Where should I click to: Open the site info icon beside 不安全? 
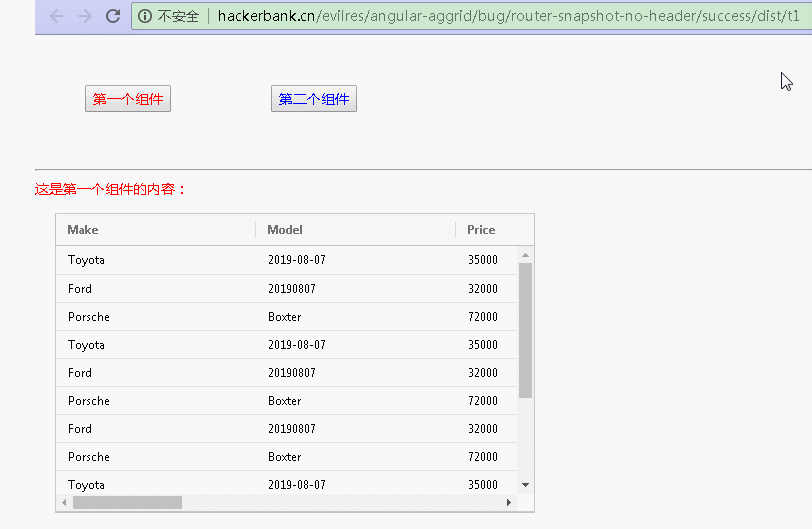click(x=145, y=16)
